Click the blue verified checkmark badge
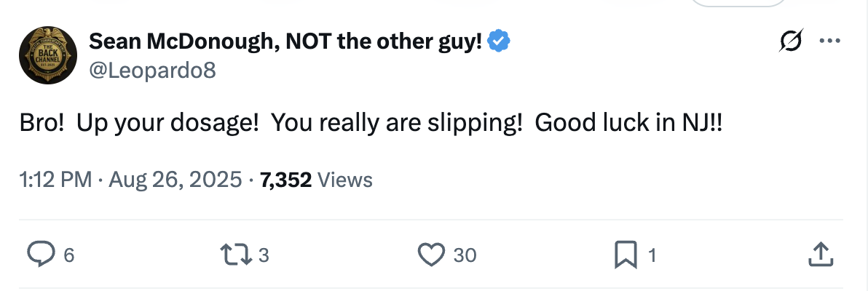Screen dimensions: 868x291 coord(499,42)
